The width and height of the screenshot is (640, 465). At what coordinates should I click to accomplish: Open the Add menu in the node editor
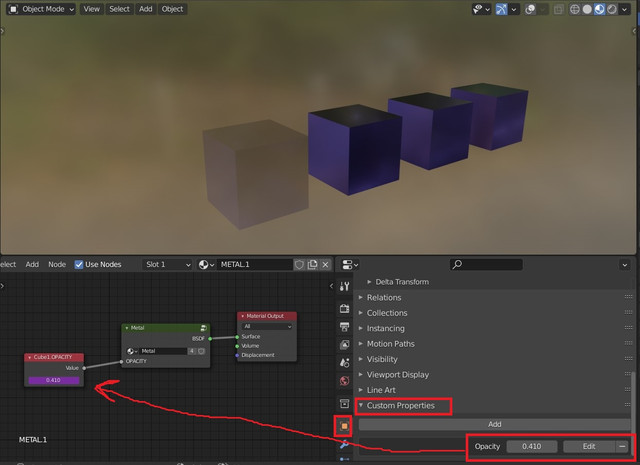pyautogui.click(x=32, y=265)
